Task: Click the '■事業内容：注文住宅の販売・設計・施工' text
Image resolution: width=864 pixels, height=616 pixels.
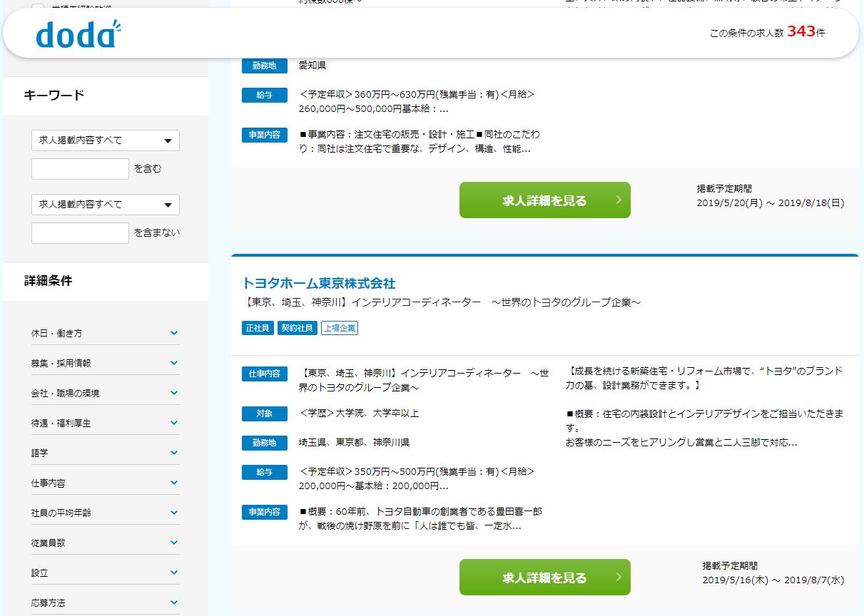Action: (420, 142)
